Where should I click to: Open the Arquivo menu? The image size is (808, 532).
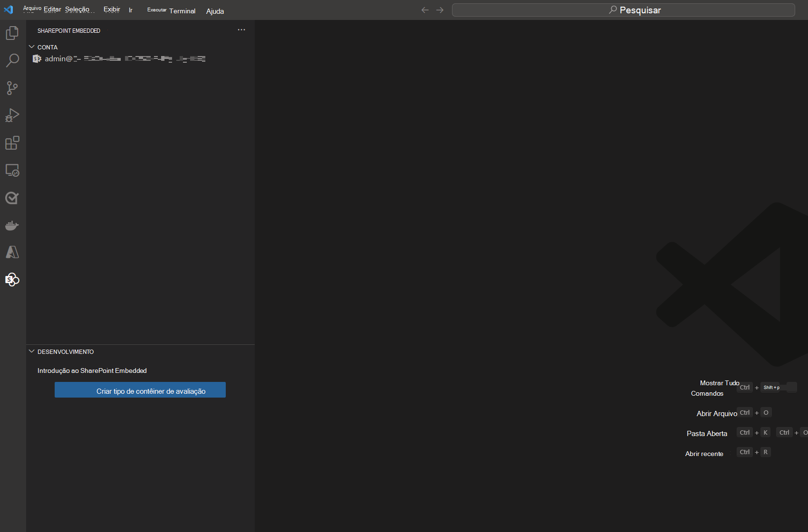coord(32,9)
